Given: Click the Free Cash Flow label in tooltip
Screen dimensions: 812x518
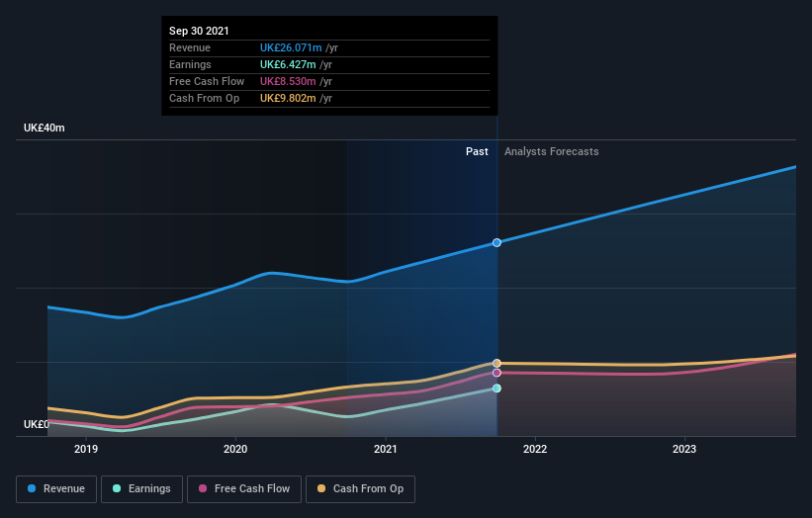Looking at the screenshot, I should [207, 81].
